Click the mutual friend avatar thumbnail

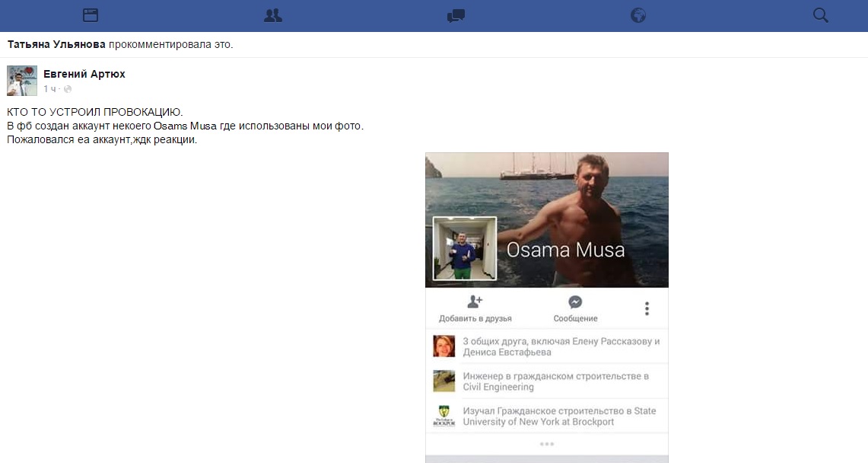[x=444, y=346]
